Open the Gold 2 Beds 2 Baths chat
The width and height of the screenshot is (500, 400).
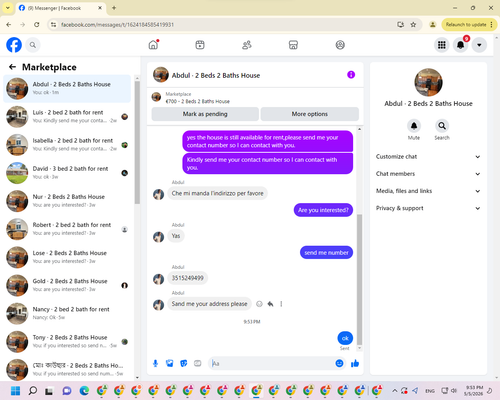[x=67, y=285]
